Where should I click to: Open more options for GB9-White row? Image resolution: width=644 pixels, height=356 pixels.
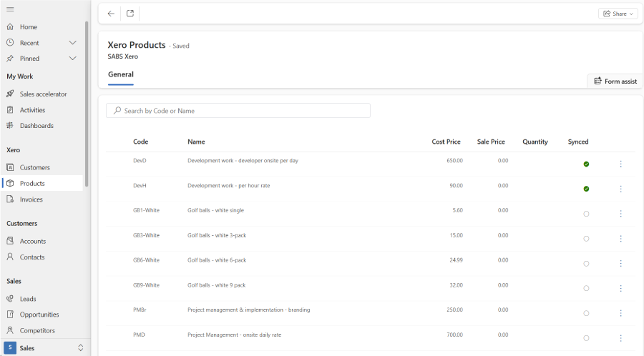[x=620, y=288]
